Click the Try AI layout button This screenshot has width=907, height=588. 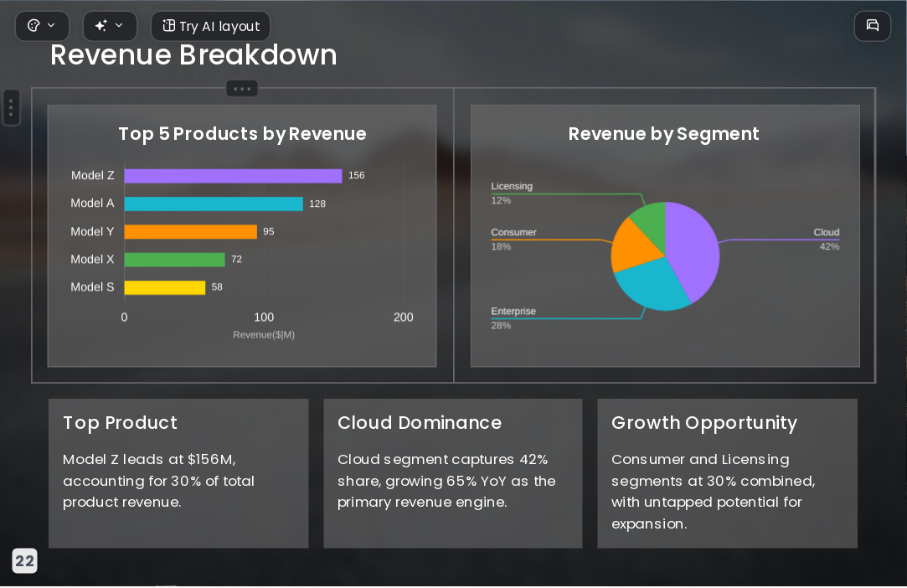[x=210, y=26]
